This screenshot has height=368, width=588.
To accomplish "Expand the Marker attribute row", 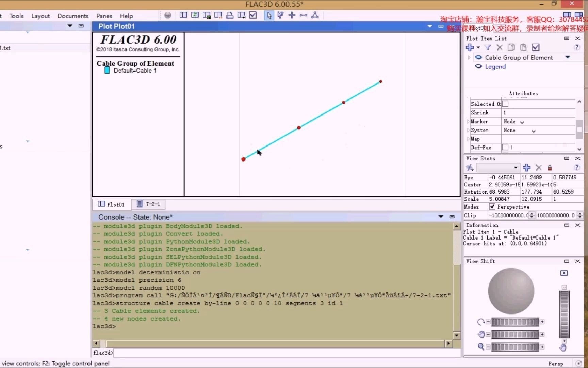I will tap(469, 122).
